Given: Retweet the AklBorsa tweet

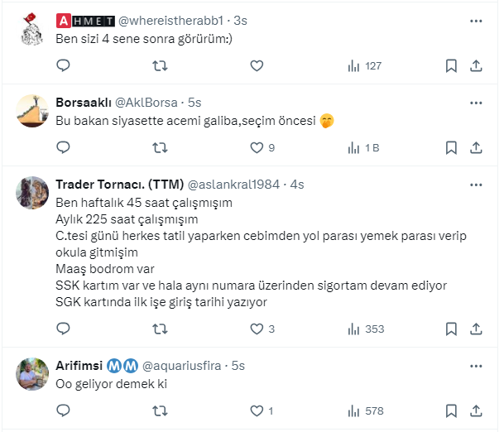Looking at the screenshot, I should (161, 148).
